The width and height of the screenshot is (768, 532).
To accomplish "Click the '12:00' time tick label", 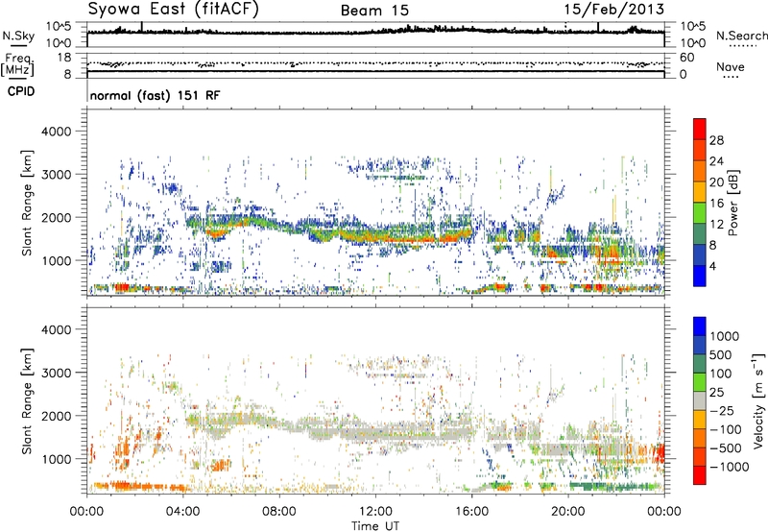I will pyautogui.click(x=375, y=512).
